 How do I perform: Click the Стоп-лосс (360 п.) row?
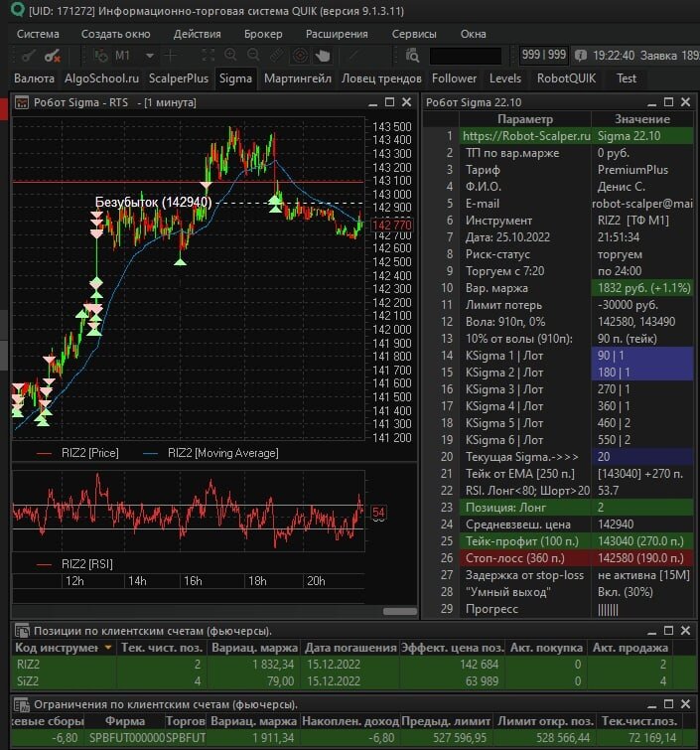coord(576,558)
